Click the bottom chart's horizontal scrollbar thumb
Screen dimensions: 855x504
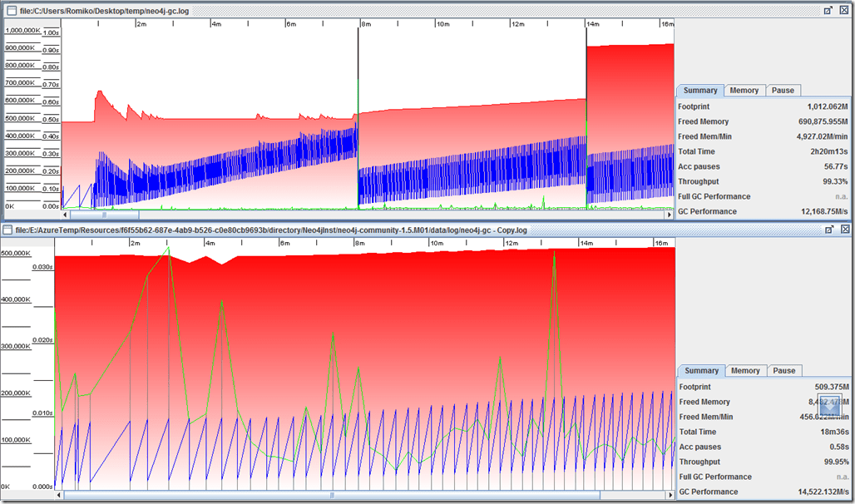[331, 495]
